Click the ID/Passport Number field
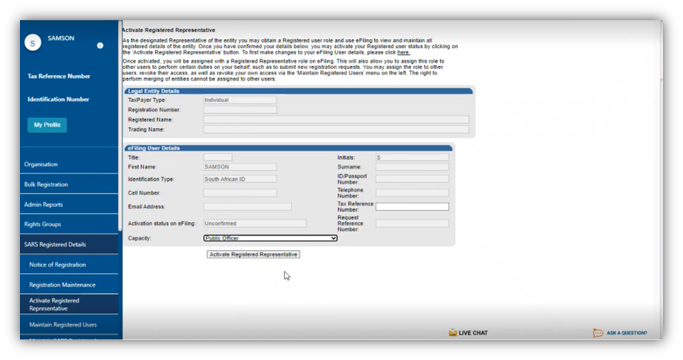This screenshot has height=360, width=683. pyautogui.click(x=412, y=179)
